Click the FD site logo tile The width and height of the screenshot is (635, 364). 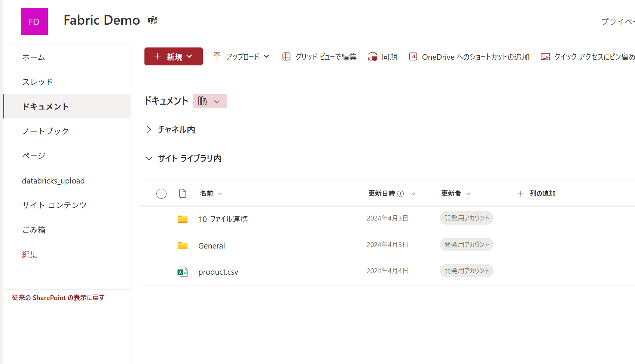tap(34, 21)
